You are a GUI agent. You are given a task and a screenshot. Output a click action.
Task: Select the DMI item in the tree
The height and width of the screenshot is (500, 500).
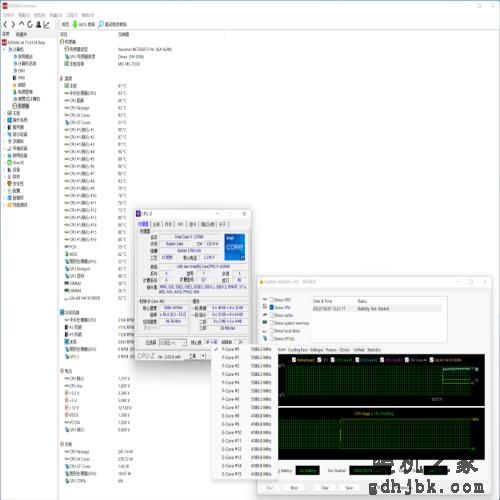point(19,70)
